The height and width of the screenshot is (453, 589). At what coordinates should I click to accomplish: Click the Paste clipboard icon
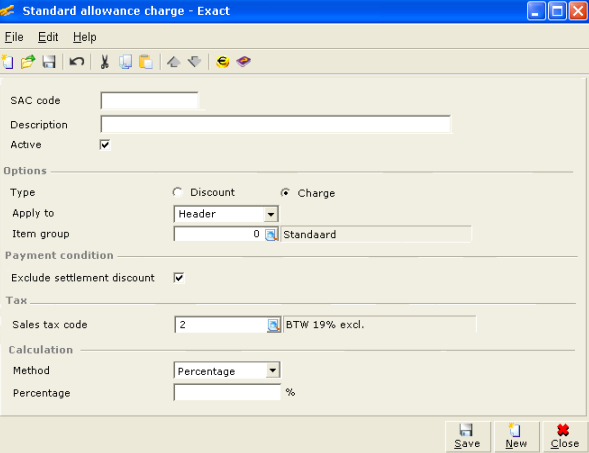click(146, 62)
